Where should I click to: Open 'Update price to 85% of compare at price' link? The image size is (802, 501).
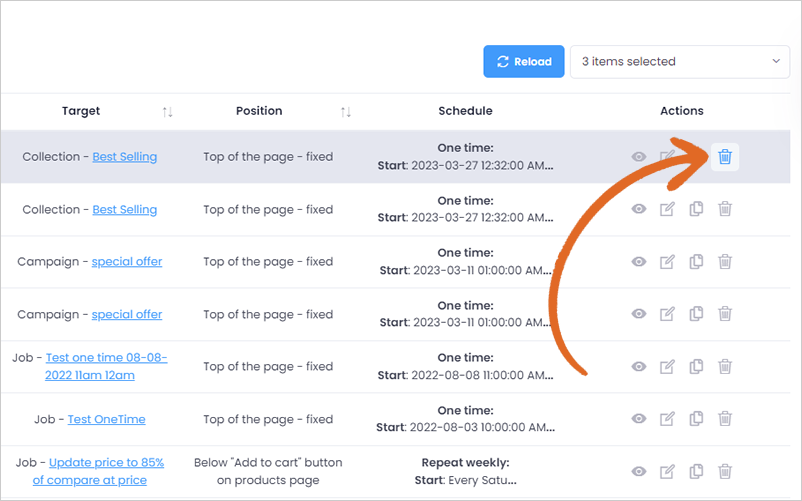[x=98, y=471]
